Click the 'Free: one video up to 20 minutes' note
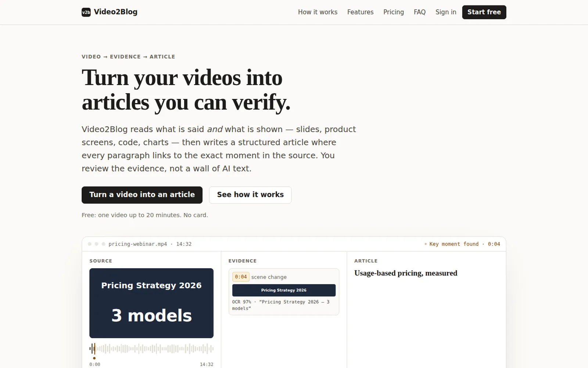The image size is (588, 368). (x=145, y=215)
